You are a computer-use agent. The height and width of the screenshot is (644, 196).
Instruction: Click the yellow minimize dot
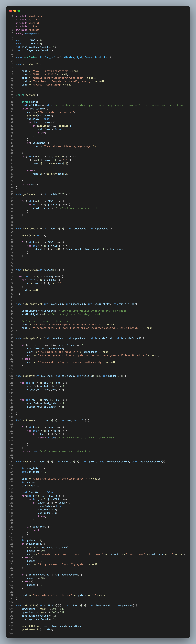[x=15, y=11]
